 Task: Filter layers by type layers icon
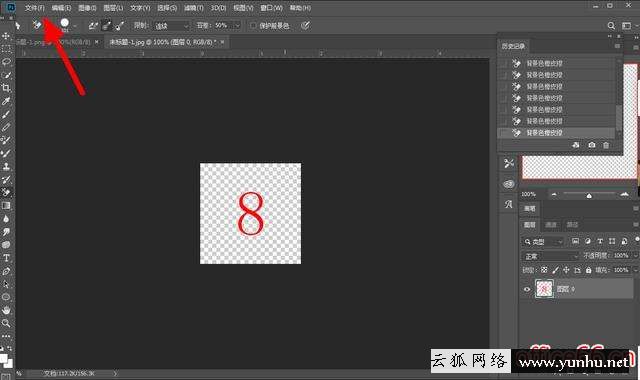[x=600, y=241]
